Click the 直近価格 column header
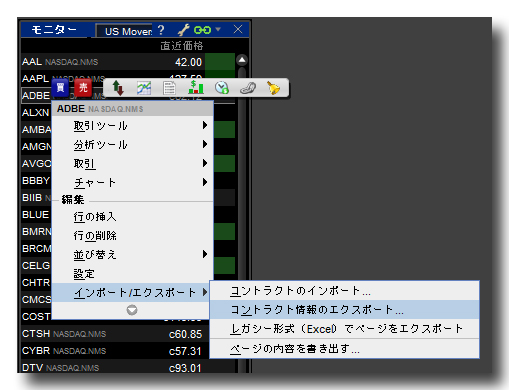The width and height of the screenshot is (509, 390). tap(182, 46)
